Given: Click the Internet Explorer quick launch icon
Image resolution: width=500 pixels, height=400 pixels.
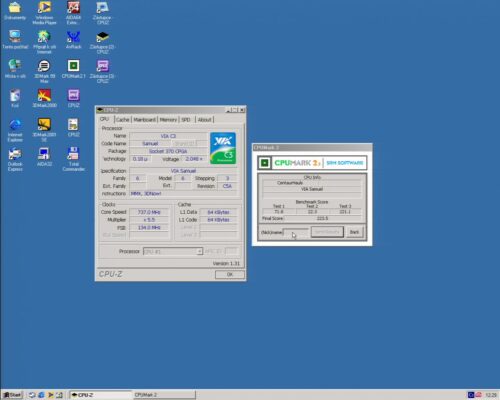Looking at the screenshot, I should (41, 395).
